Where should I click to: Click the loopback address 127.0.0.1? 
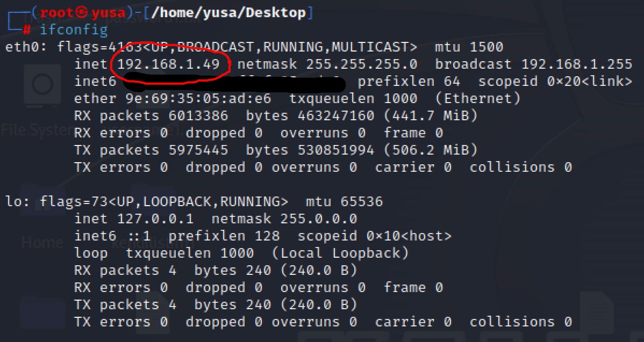155,219
